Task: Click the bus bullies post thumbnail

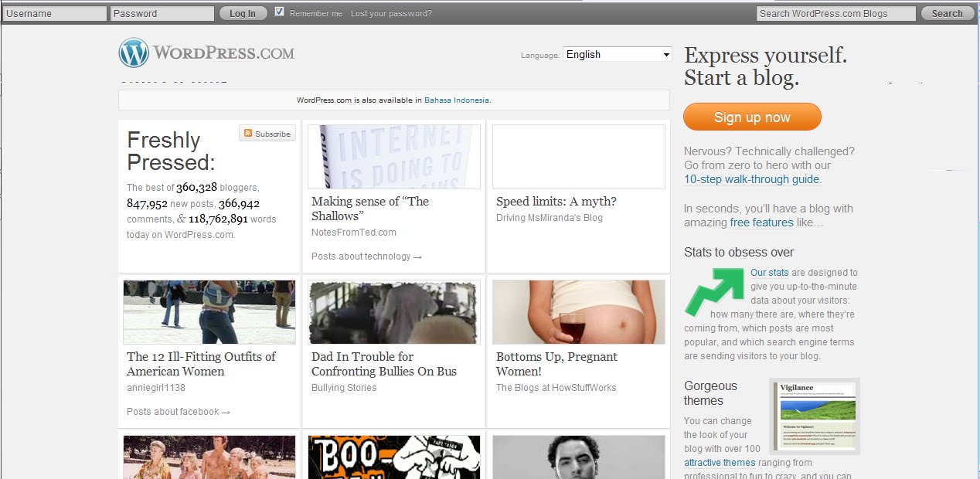Action: tap(394, 312)
